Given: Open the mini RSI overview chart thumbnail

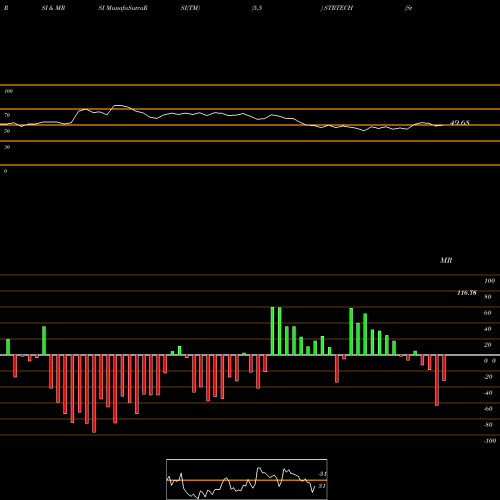Looking at the screenshot, I should (247, 479).
